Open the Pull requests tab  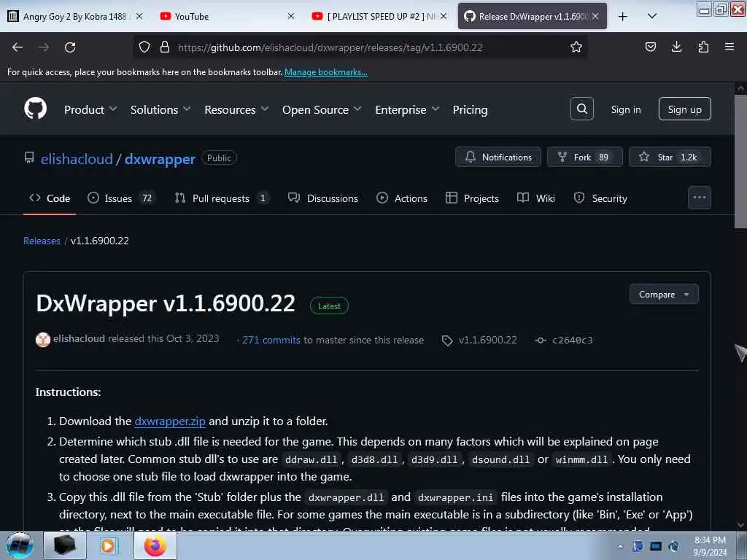(220, 198)
